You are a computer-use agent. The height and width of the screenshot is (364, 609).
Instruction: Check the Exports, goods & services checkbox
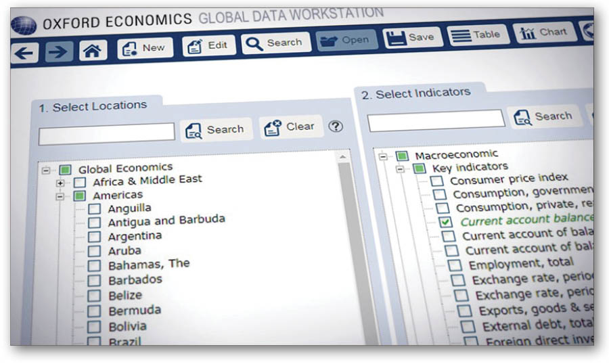click(464, 311)
